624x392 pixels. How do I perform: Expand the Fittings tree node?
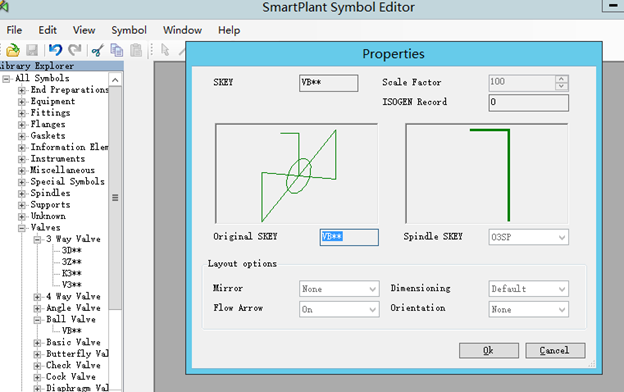21,113
